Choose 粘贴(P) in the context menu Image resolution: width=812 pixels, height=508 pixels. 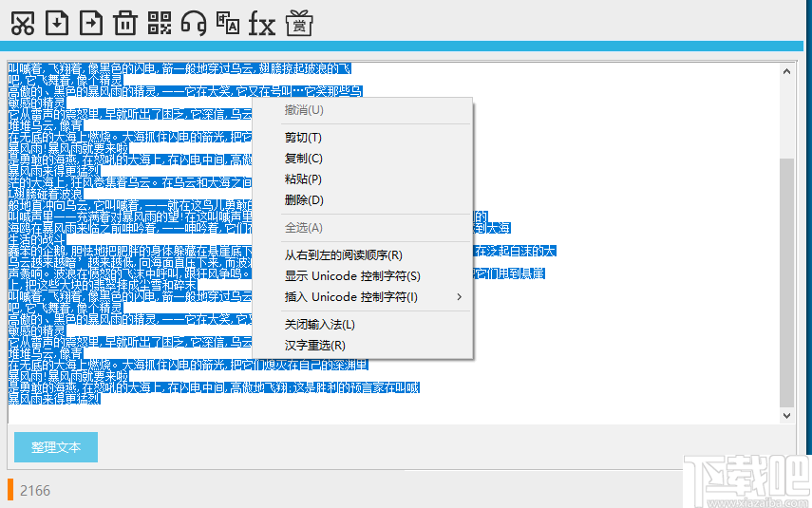(x=363, y=179)
